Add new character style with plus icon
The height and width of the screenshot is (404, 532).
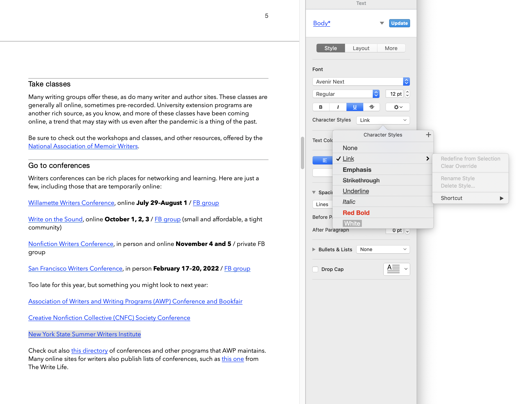[x=428, y=135]
